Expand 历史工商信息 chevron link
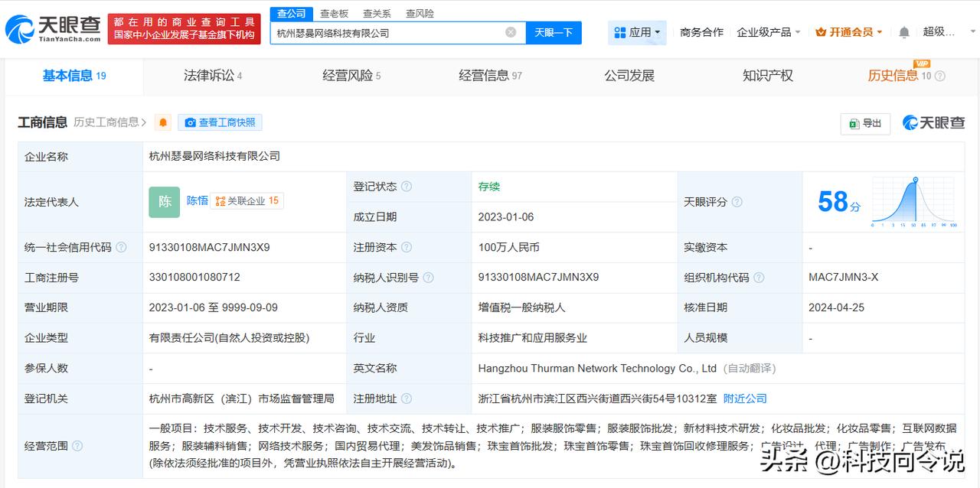The height and width of the screenshot is (488, 980). (x=110, y=122)
